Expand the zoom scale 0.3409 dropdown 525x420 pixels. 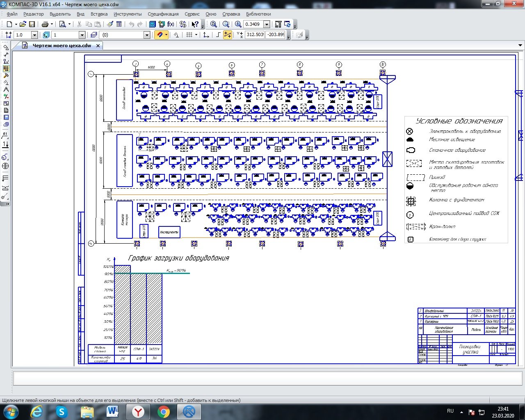(267, 24)
